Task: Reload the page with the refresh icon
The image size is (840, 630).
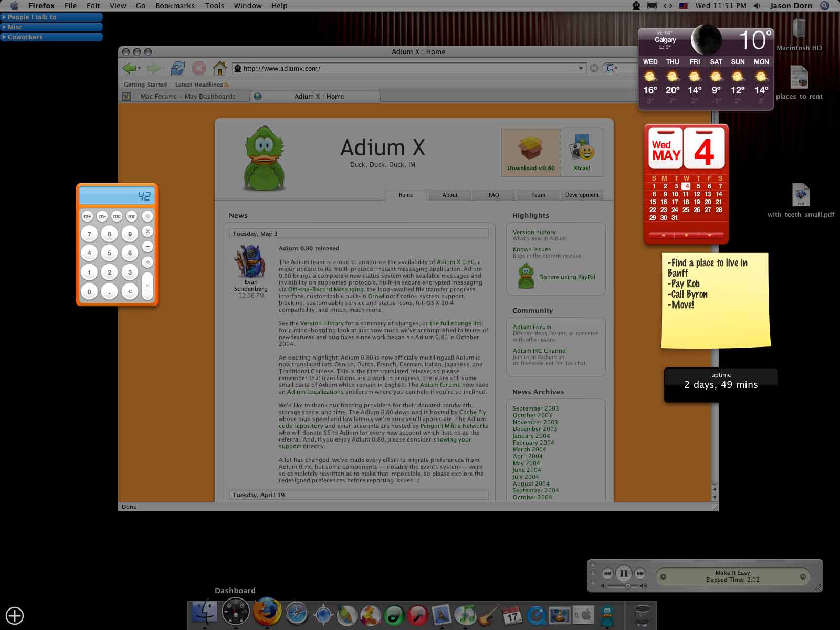Action: (x=178, y=68)
